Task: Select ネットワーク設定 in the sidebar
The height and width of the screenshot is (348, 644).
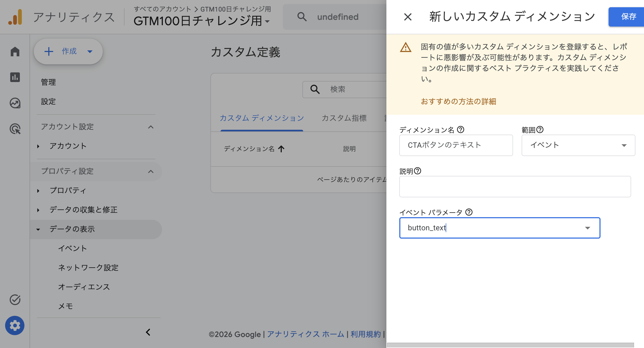Action: pos(88,268)
